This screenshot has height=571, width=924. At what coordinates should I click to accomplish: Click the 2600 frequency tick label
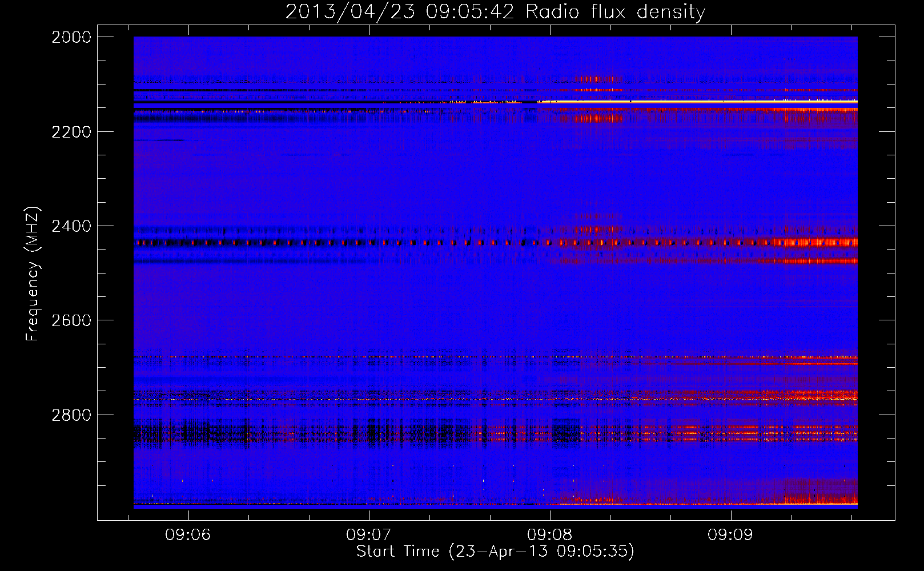pos(71,320)
